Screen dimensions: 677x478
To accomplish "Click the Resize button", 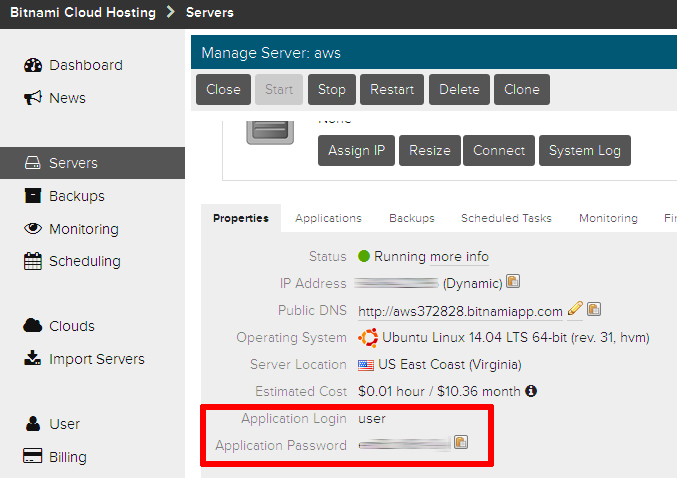I will click(430, 150).
